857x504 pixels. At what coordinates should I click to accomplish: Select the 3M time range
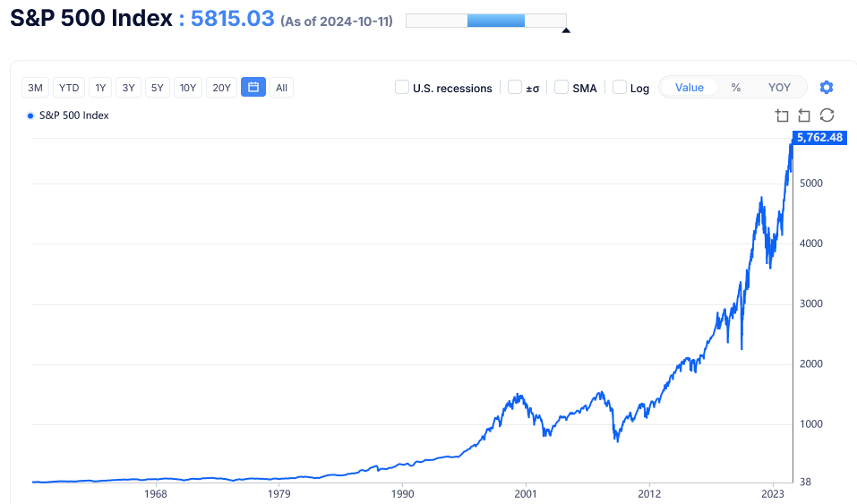(36, 88)
